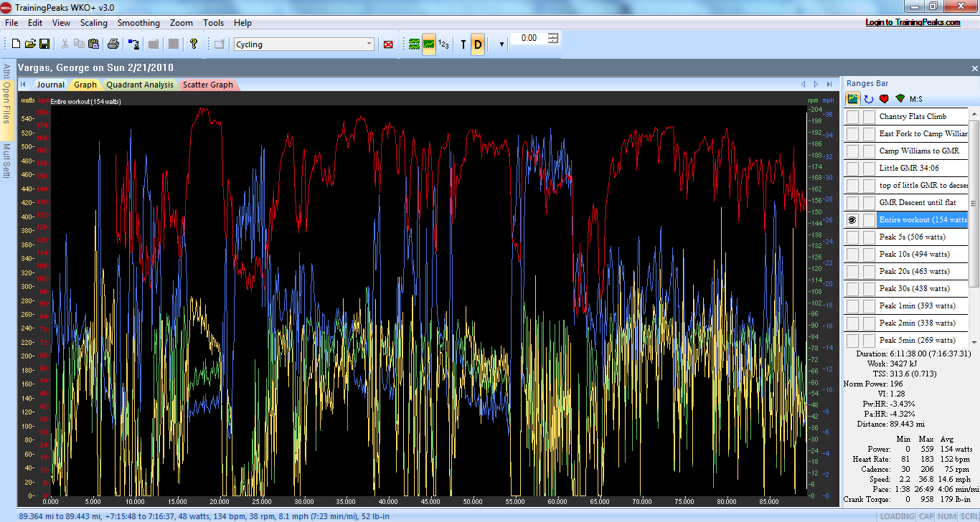Image resolution: width=980 pixels, height=522 pixels.
Task: Click the red X delete icon
Action: [388, 44]
